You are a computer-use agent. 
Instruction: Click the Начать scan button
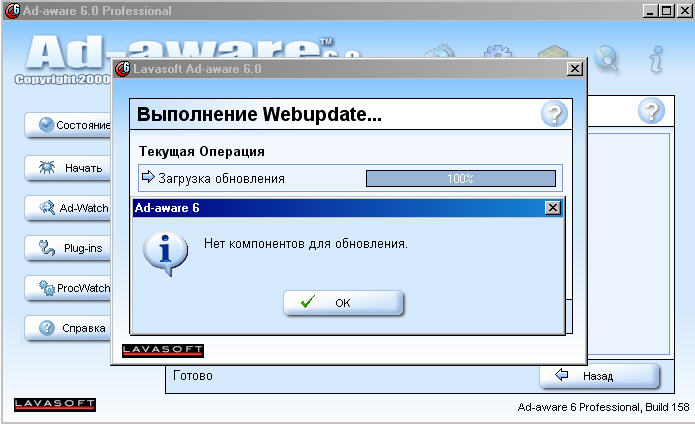(68, 168)
